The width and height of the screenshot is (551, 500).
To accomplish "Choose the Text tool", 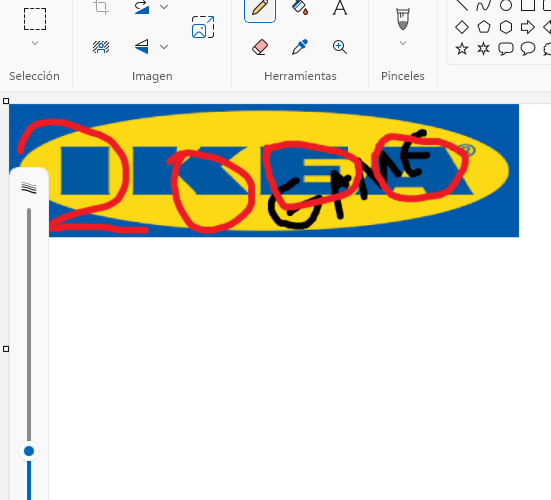I will [340, 8].
